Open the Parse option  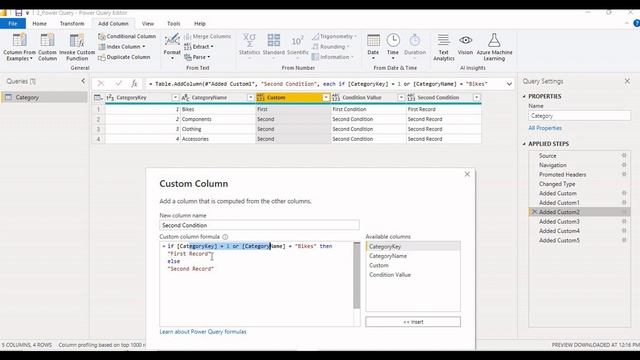(197, 57)
